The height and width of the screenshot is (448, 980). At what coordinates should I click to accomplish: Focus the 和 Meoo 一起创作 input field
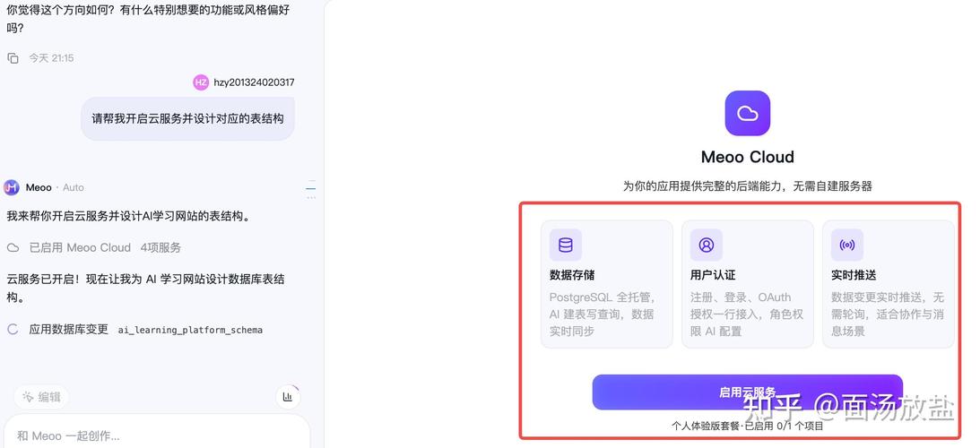pyautogui.click(x=156, y=435)
